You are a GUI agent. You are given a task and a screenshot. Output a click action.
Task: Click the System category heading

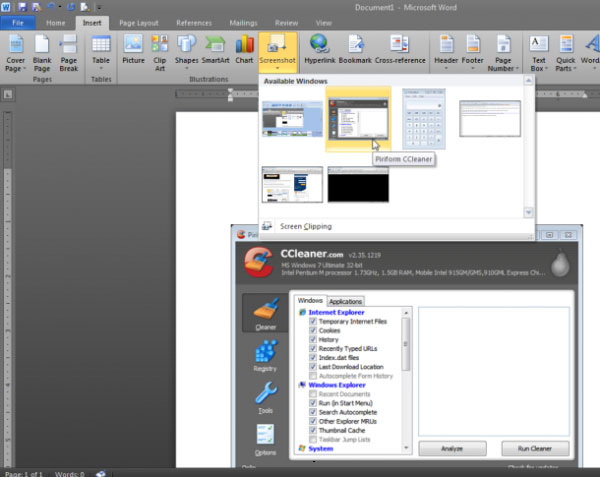click(321, 448)
